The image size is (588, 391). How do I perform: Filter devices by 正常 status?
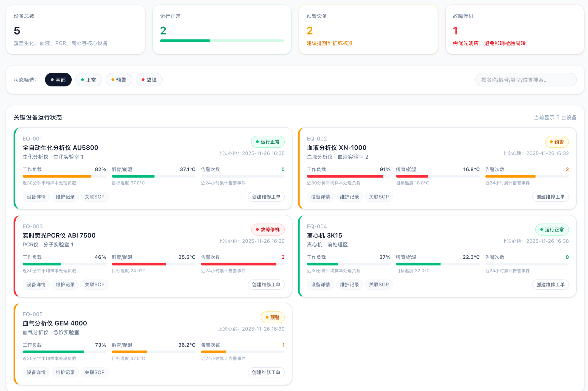point(88,80)
